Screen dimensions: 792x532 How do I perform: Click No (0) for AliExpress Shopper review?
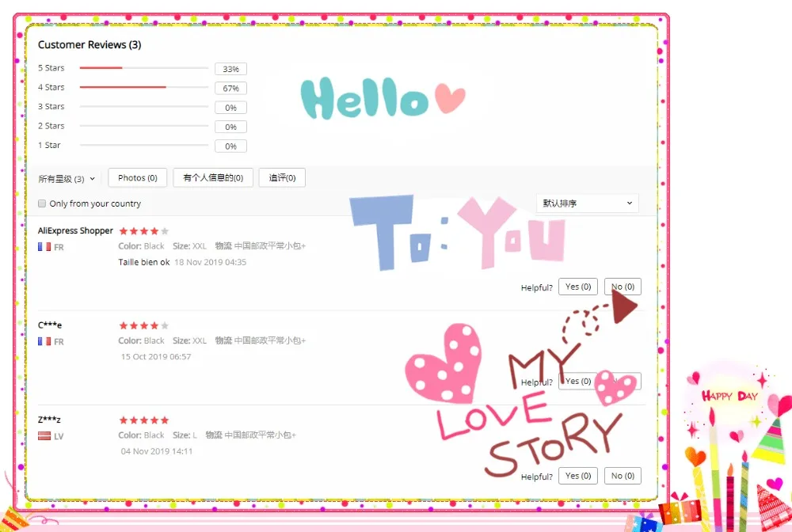(623, 287)
